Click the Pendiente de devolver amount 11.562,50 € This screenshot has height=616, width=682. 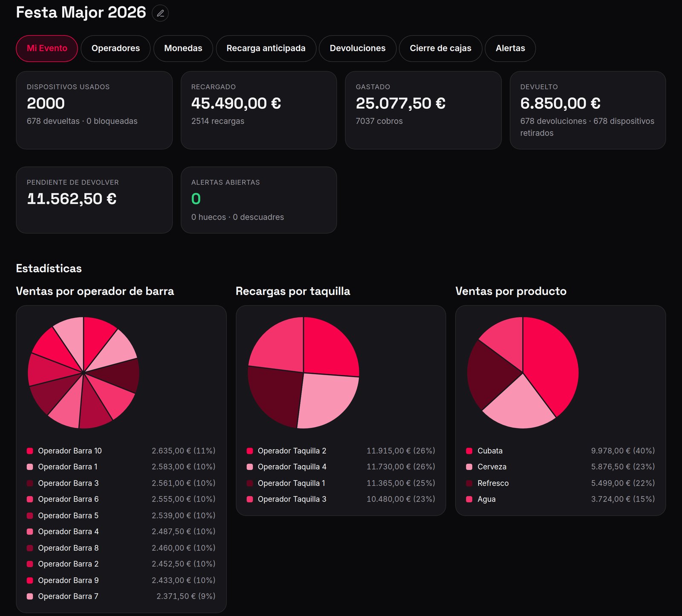(x=72, y=199)
